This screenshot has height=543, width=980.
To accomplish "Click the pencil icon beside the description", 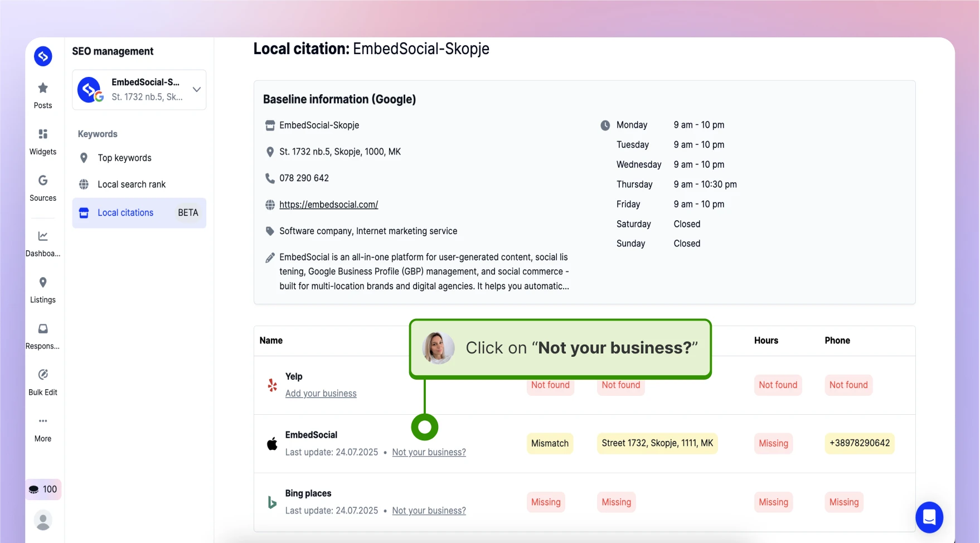I will [x=270, y=258].
